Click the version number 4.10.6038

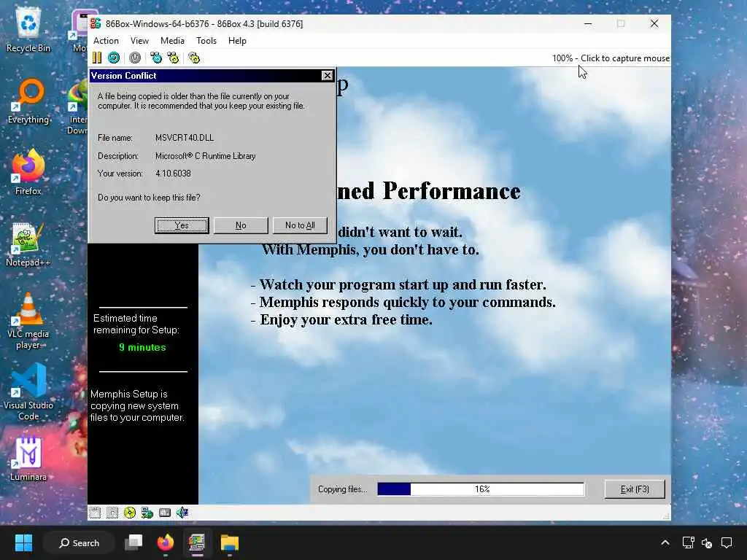(x=173, y=174)
